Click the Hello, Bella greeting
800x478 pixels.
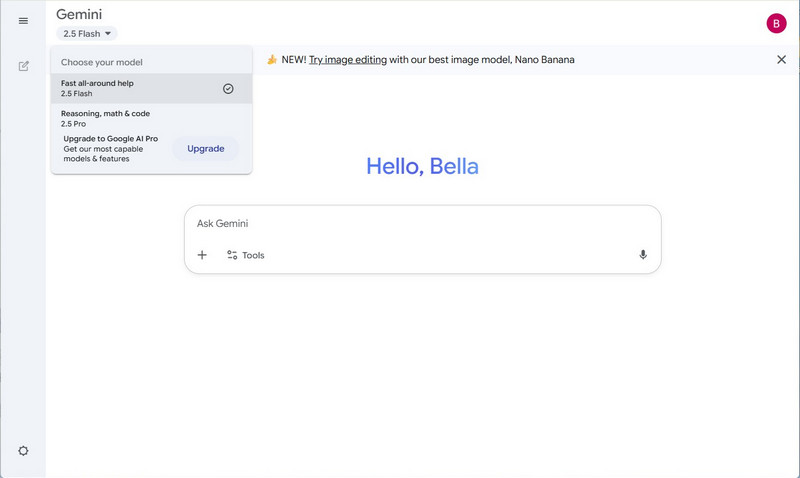click(422, 166)
